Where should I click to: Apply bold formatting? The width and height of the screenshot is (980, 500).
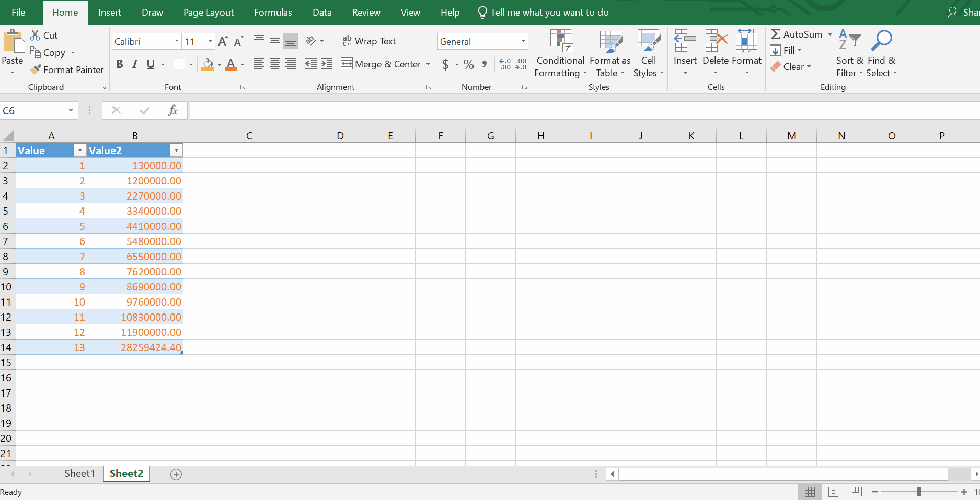(x=119, y=64)
